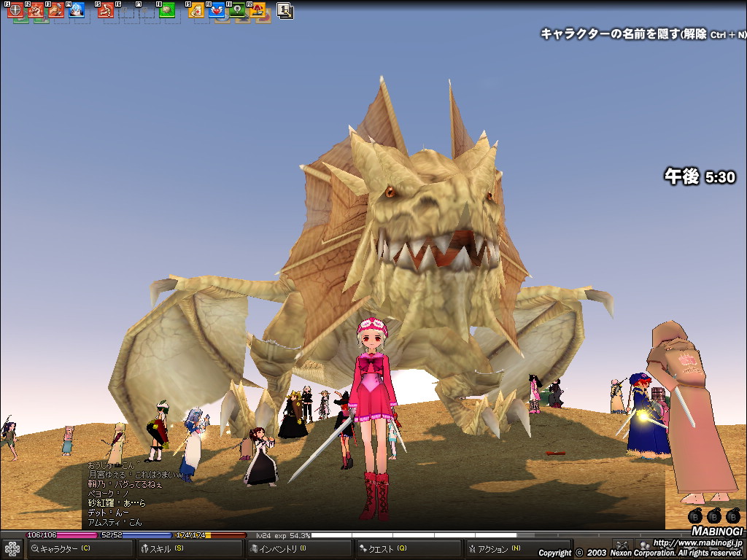Select the robed character in the pink hooded robe
The width and height of the screenshot is (747, 560).
pyautogui.click(x=691, y=414)
